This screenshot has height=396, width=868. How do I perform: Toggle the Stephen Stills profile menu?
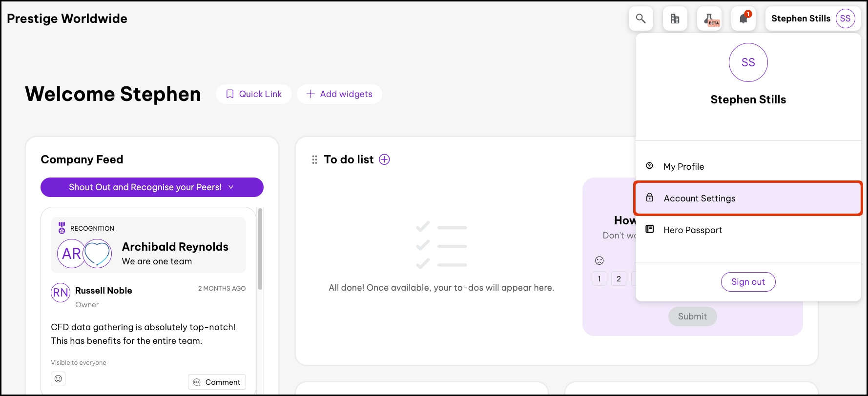(x=801, y=19)
